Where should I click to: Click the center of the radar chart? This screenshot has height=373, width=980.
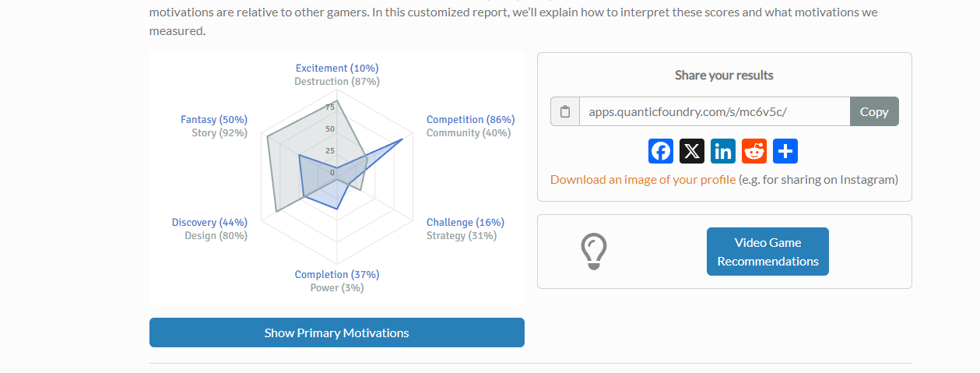pyautogui.click(x=337, y=173)
